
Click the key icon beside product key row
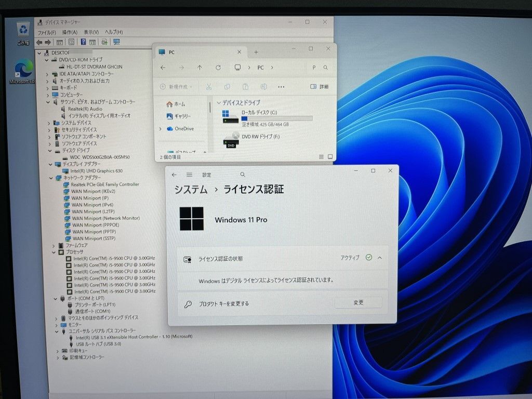[x=188, y=304]
